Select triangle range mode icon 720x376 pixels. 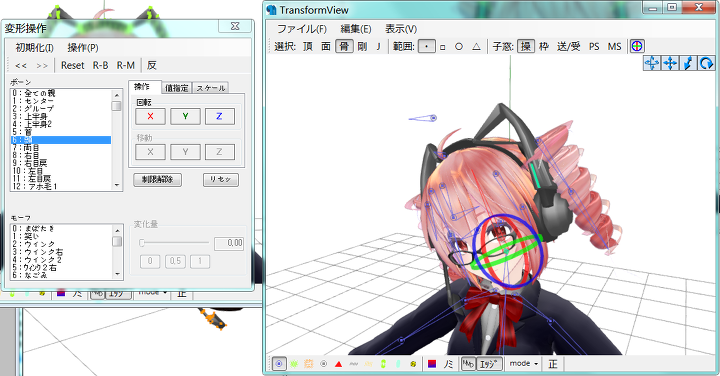pyautogui.click(x=476, y=46)
